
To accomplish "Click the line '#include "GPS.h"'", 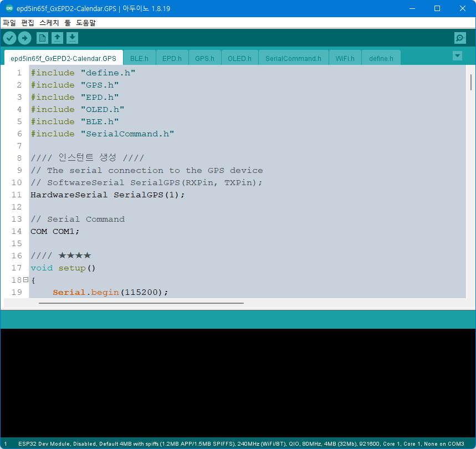I will pyautogui.click(x=75, y=85).
